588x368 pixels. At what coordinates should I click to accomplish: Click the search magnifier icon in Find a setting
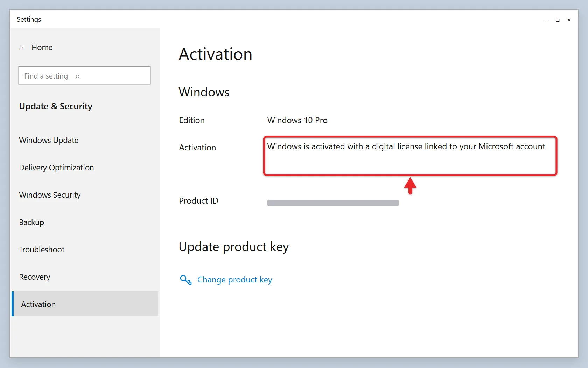[77, 76]
